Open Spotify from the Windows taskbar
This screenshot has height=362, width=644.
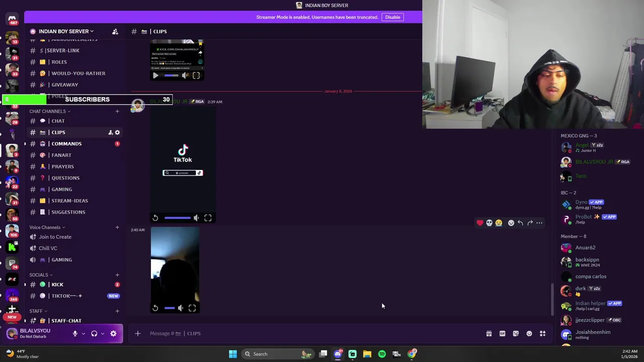coord(382,354)
